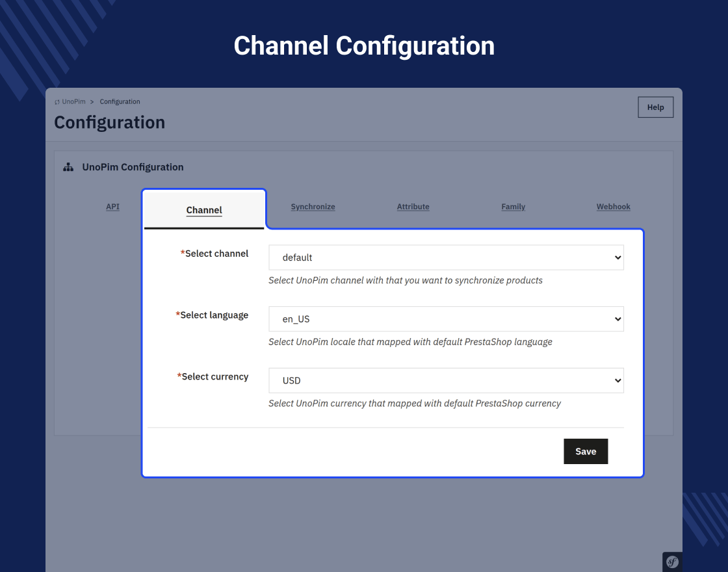
Task: Open the Select language dropdown
Action: (x=446, y=319)
